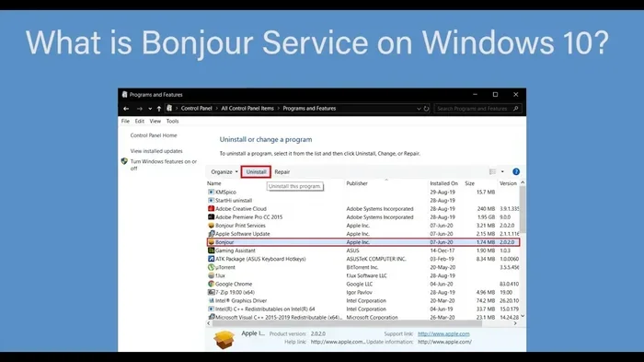Sort by Version column header
The height and width of the screenshot is (362, 644).
coord(508,183)
